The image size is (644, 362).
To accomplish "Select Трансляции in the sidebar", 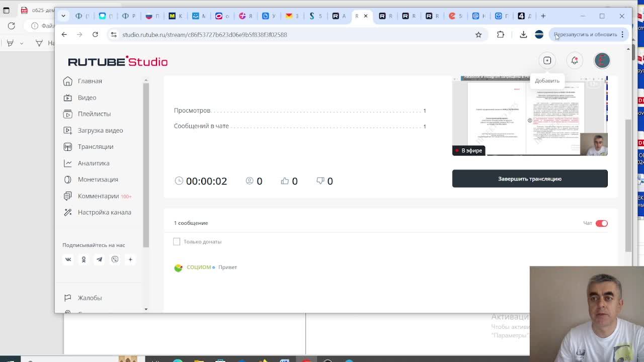I will [95, 146].
